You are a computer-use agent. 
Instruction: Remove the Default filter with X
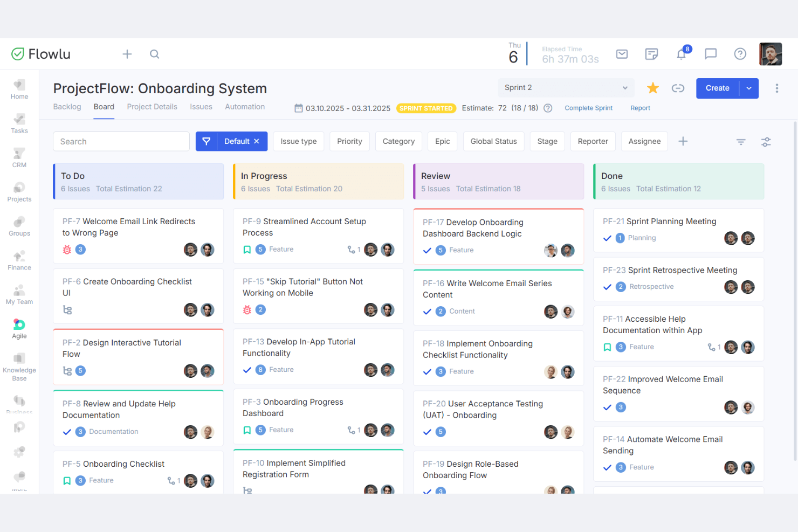click(257, 141)
